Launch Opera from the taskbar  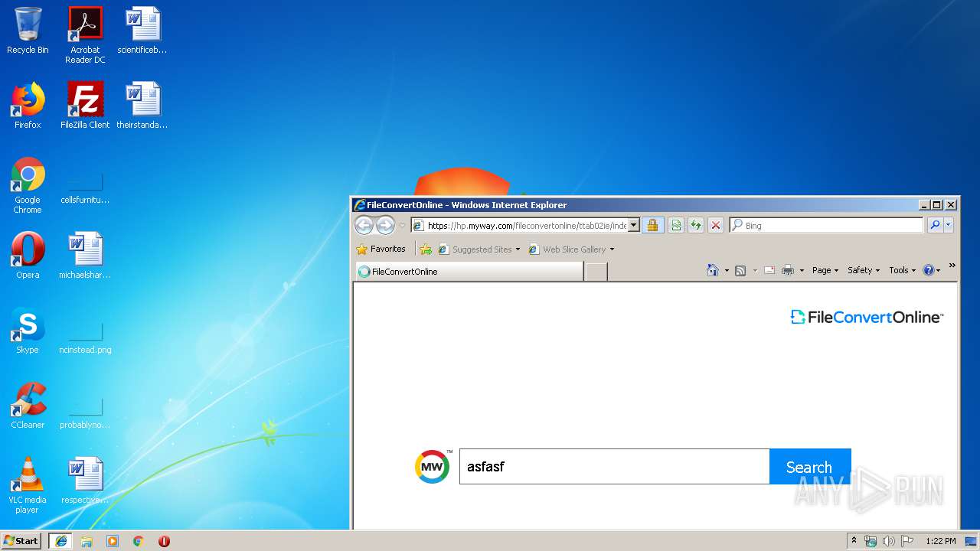point(164,541)
